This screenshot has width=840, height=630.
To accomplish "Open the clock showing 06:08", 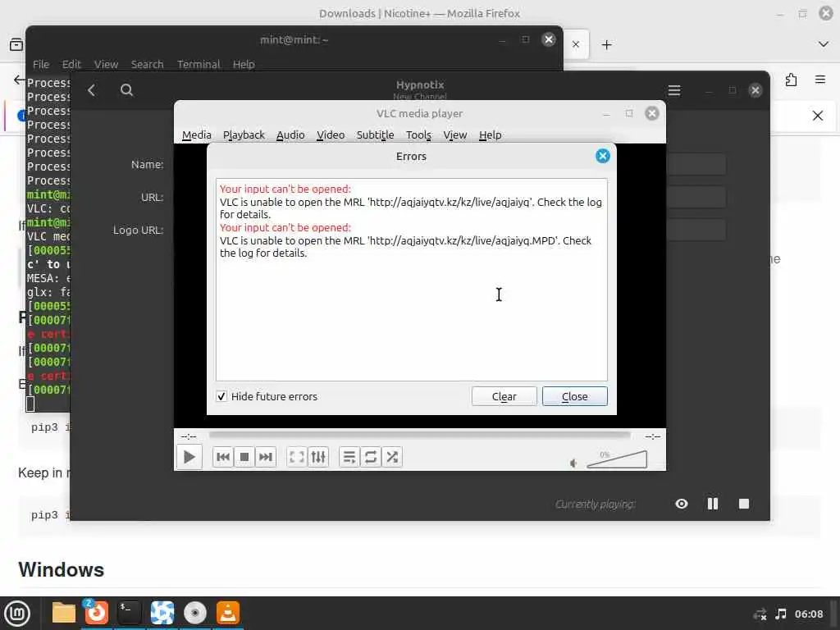I will coord(808,614).
